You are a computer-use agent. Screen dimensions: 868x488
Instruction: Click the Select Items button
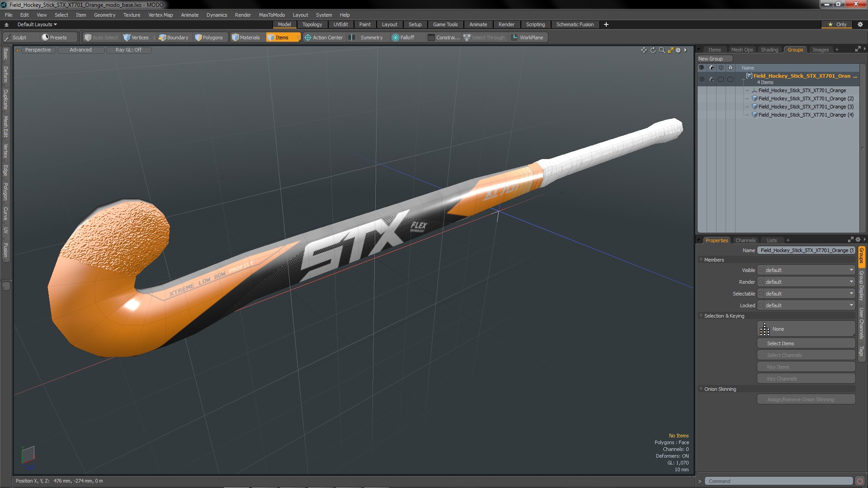click(x=806, y=343)
